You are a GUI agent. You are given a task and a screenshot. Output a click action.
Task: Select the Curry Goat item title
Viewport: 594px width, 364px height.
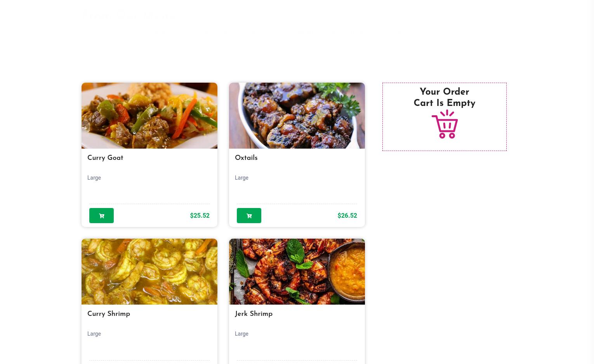point(105,158)
